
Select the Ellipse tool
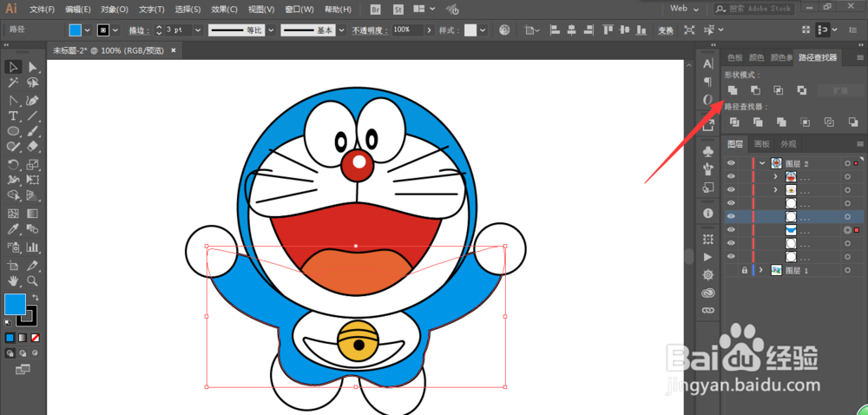(13, 131)
